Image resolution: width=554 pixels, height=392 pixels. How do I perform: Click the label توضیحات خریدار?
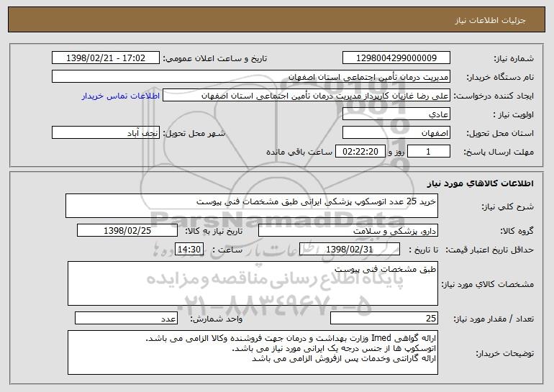pos(504,353)
